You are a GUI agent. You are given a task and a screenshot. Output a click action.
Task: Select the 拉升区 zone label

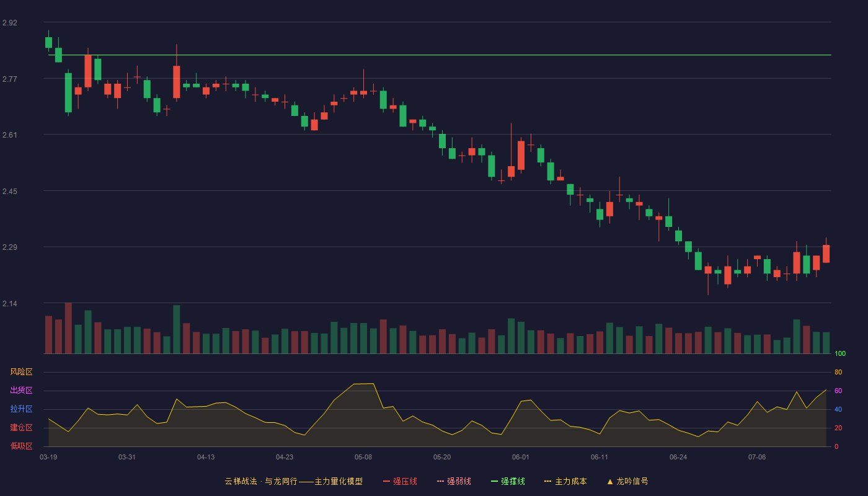(21, 409)
